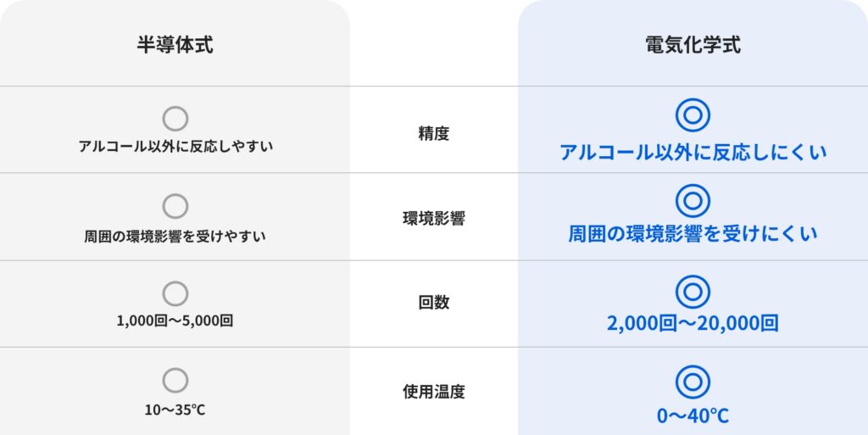Select the 電気化学式 column header
Image resolution: width=868 pixels, height=435 pixels.
tap(693, 45)
